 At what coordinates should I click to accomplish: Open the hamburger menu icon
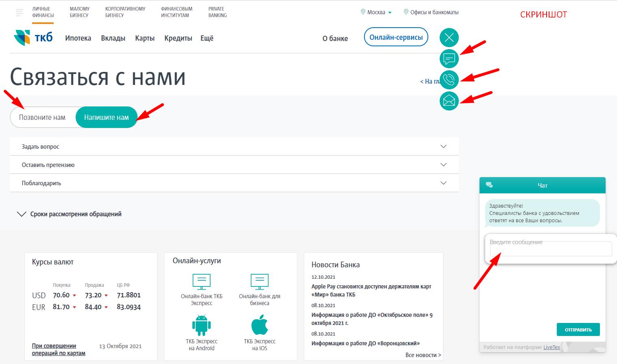[20, 13]
